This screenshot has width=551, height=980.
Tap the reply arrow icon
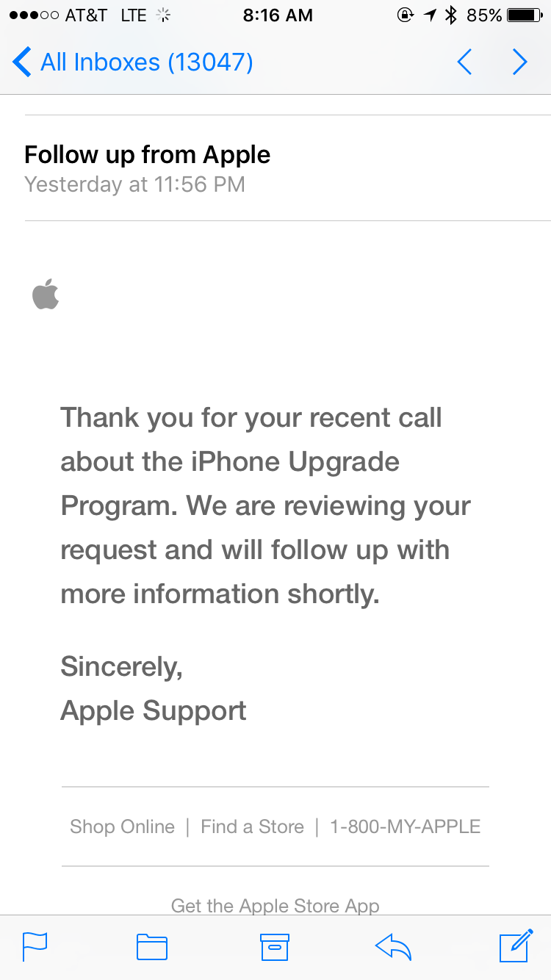393,947
